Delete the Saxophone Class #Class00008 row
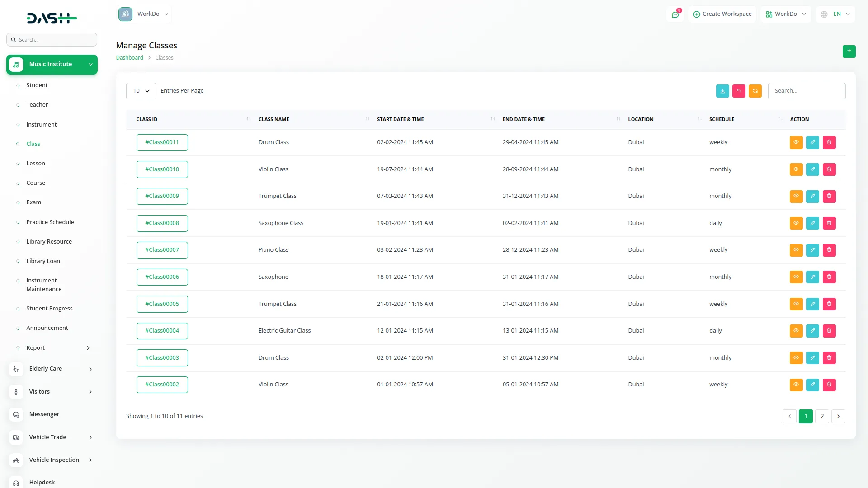Viewport: 868px width, 488px height. (x=829, y=223)
